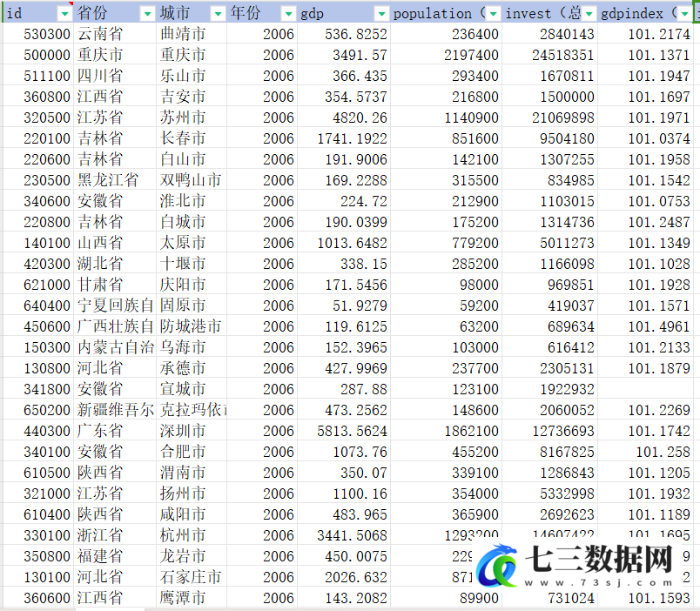Select the 吉安市 city cell
Image resolution: width=700 pixels, height=611 pixels.
pyautogui.click(x=192, y=97)
